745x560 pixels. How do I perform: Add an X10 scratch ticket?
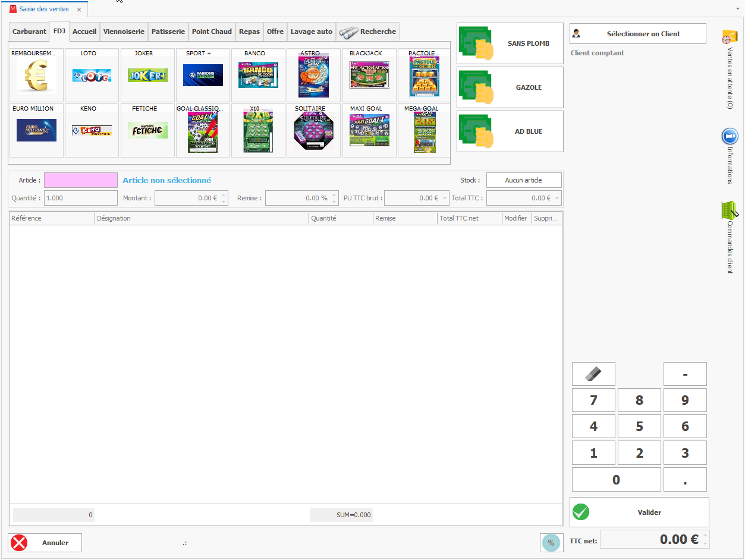[258, 131]
